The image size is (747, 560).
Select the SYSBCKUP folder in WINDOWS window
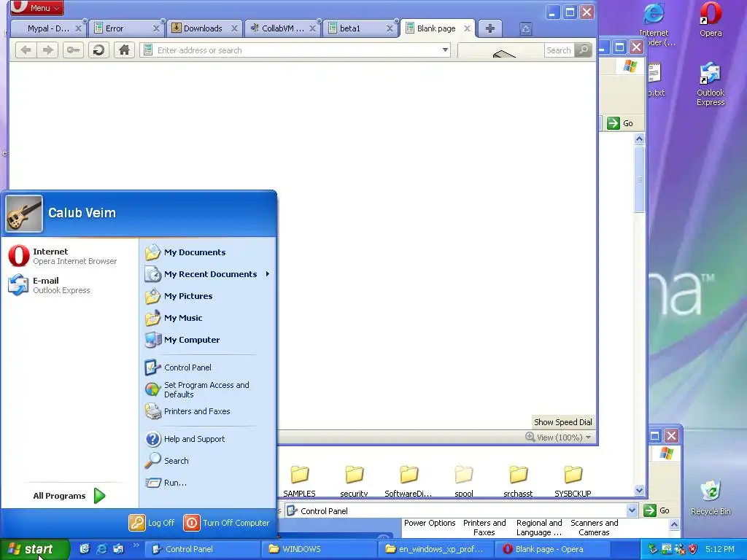[x=573, y=481]
